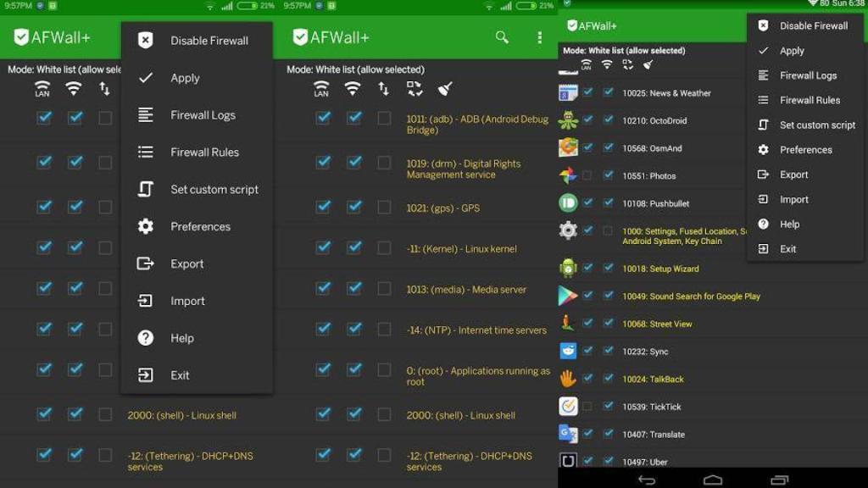Tap the Street View app icon
Image resolution: width=868 pixels, height=488 pixels.
click(x=566, y=323)
